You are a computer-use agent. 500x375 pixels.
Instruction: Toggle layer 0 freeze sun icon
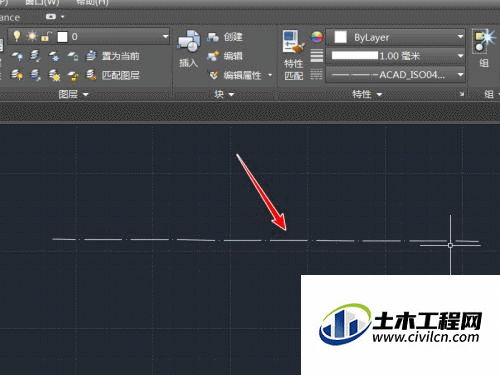[x=32, y=36]
